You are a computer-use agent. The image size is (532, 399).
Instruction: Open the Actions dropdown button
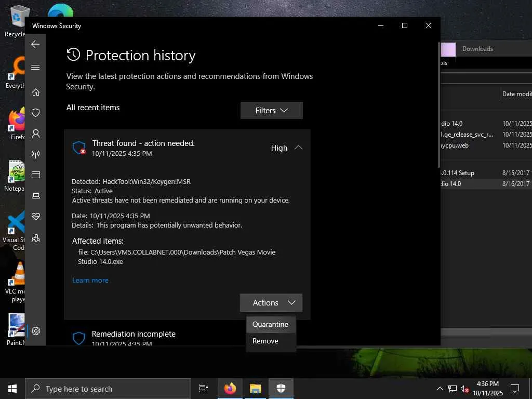pos(271,303)
